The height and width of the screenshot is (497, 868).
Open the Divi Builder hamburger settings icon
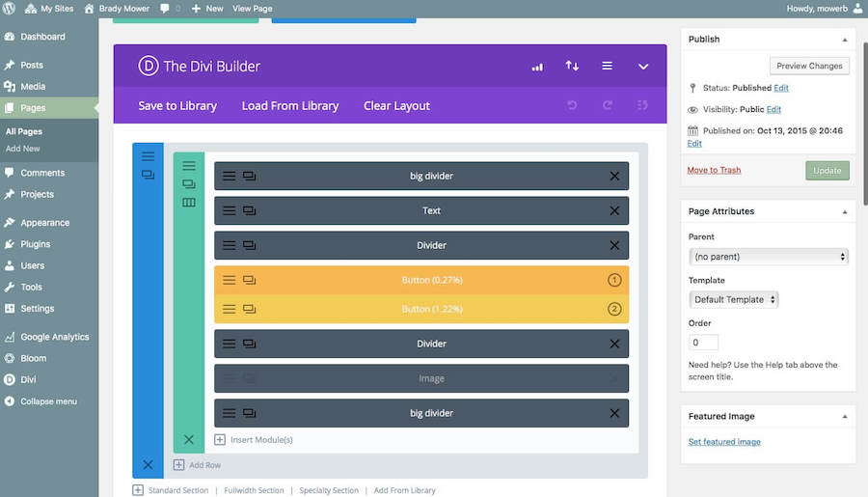pyautogui.click(x=608, y=66)
